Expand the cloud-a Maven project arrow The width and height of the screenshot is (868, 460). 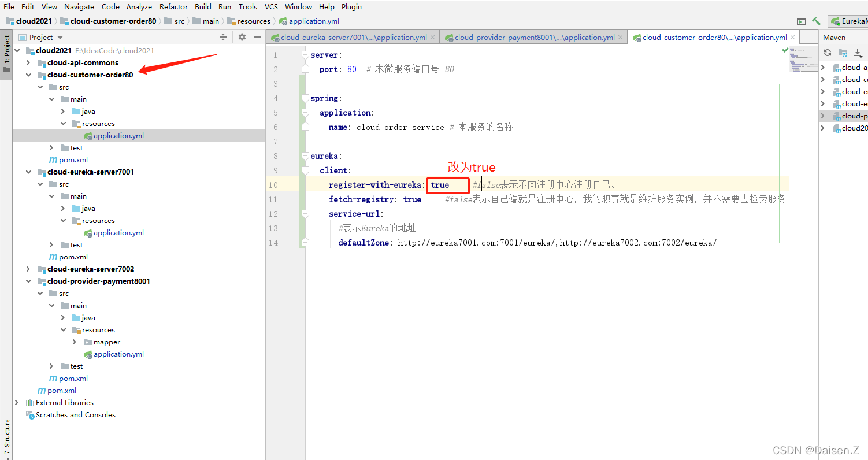coord(823,67)
